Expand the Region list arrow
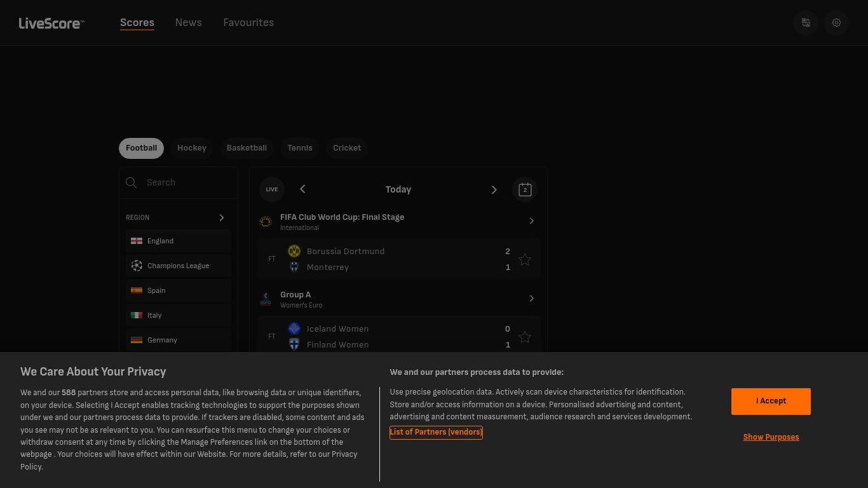 click(222, 217)
